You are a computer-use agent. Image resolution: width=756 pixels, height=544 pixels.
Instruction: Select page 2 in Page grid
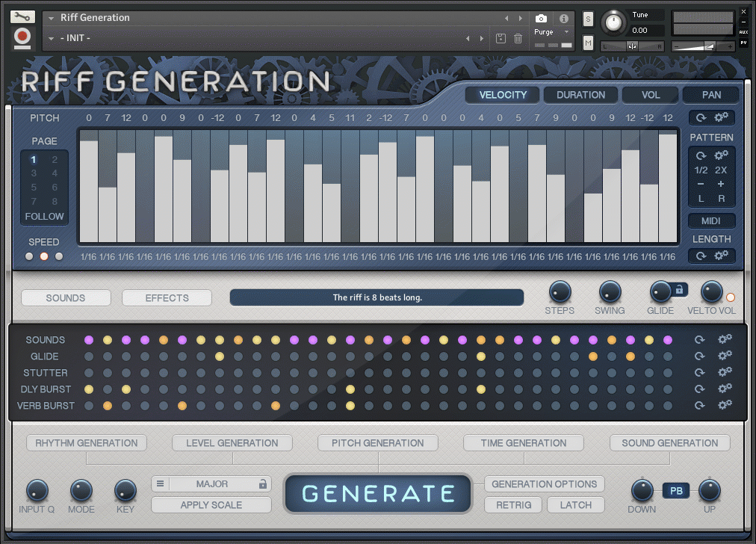click(x=55, y=159)
